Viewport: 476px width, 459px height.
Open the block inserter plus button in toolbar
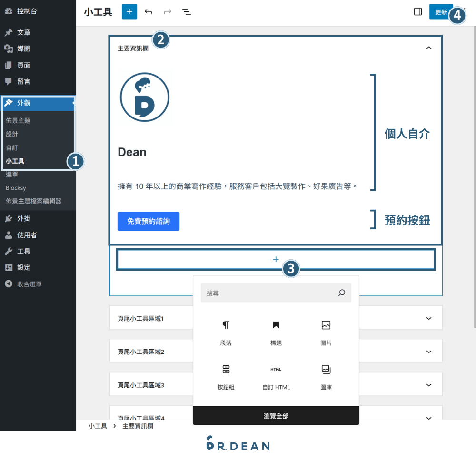129,12
